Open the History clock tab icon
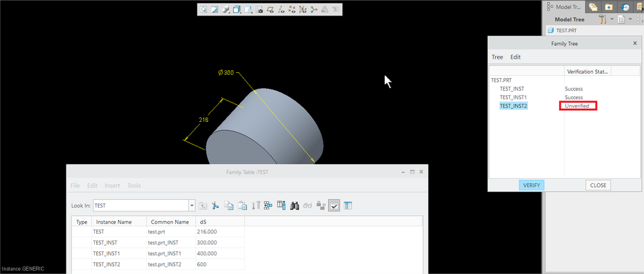 (625, 7)
